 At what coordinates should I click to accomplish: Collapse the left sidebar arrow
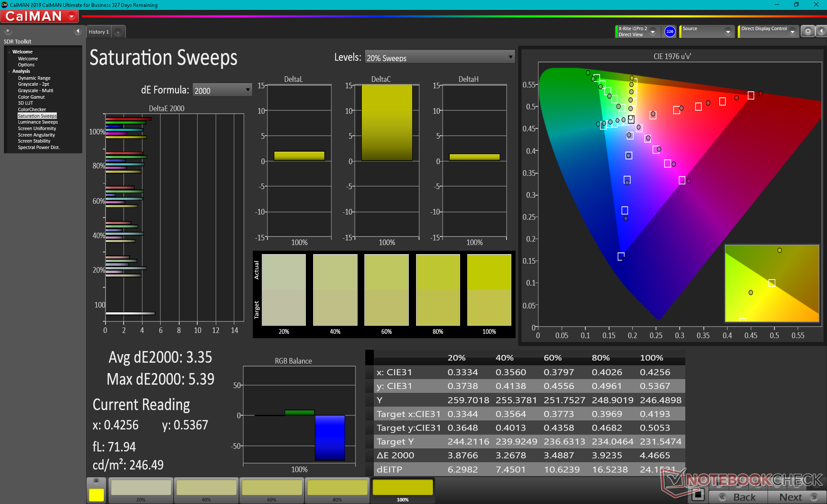coord(78,31)
